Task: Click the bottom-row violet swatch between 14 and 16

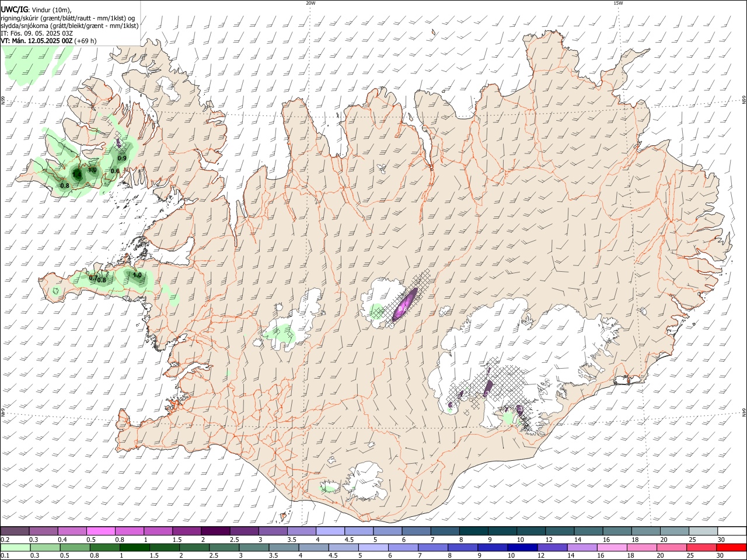Action: coord(582,547)
